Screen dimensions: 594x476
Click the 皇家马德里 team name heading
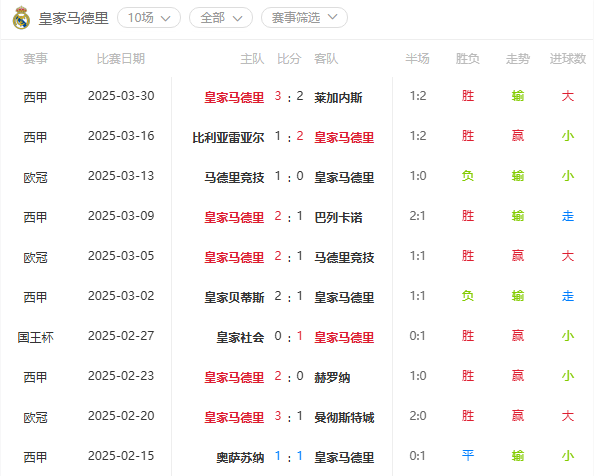(73, 18)
